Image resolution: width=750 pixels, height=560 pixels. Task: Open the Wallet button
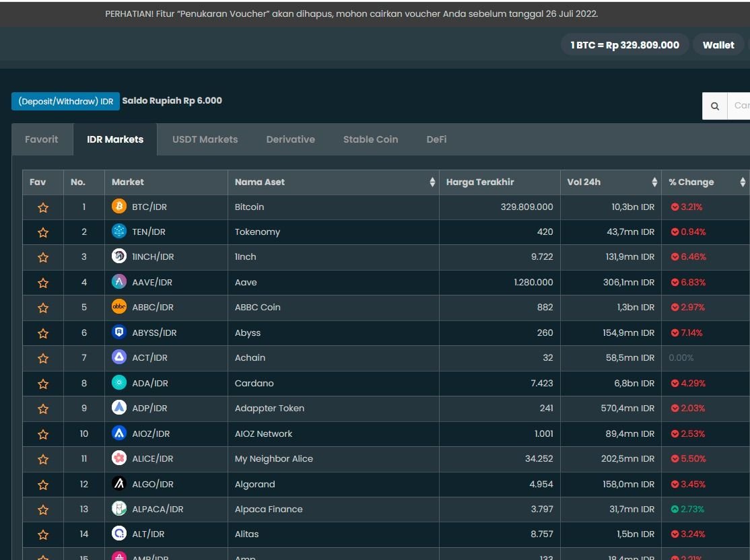pyautogui.click(x=718, y=45)
